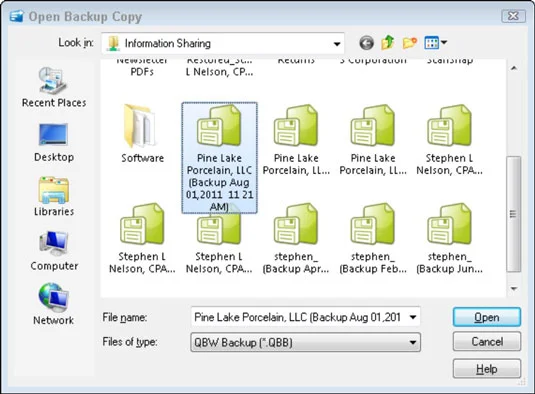The height and width of the screenshot is (394, 535).
Task: Click the scrollbar up arrow
Action: [514, 68]
